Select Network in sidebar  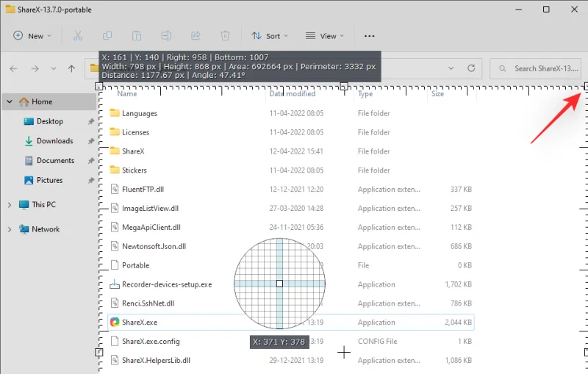click(46, 229)
